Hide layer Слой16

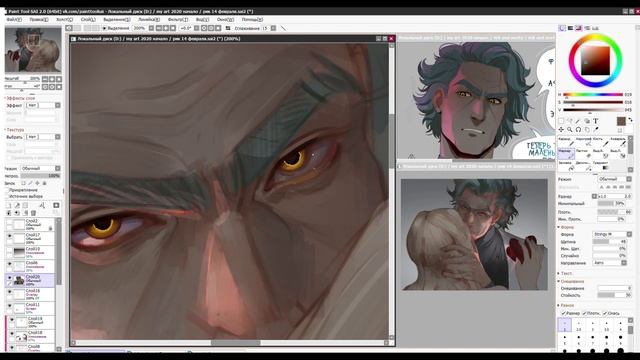[9, 291]
